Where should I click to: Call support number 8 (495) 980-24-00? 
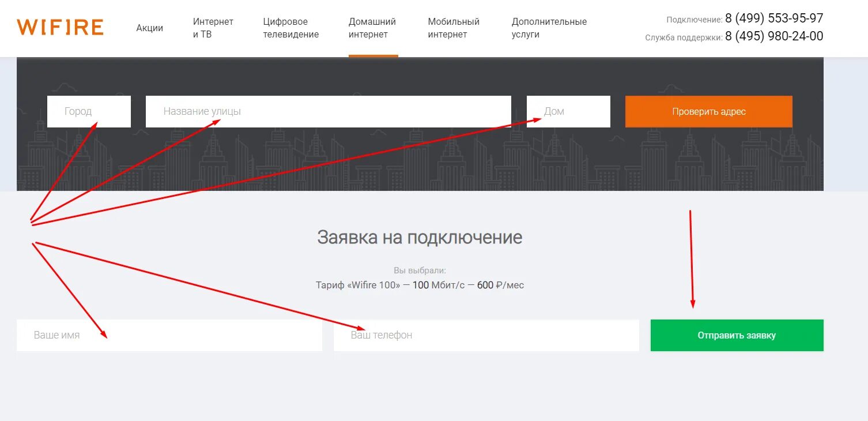[x=774, y=36]
